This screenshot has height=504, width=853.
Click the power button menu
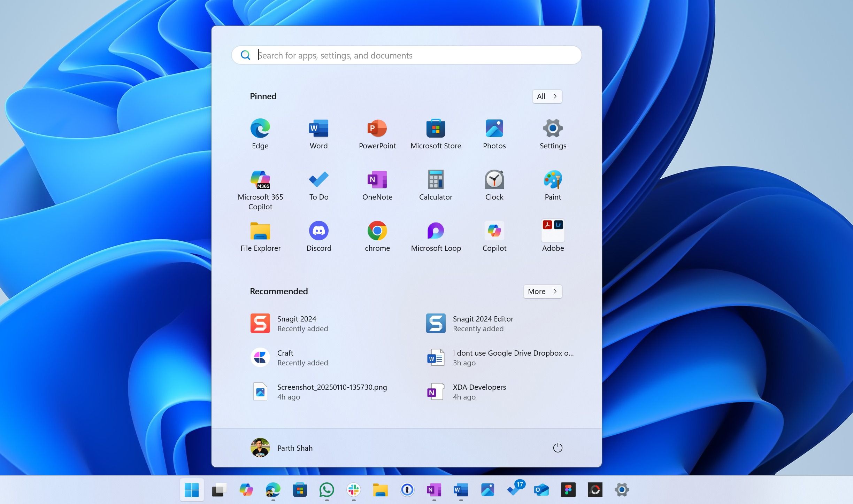(556, 448)
